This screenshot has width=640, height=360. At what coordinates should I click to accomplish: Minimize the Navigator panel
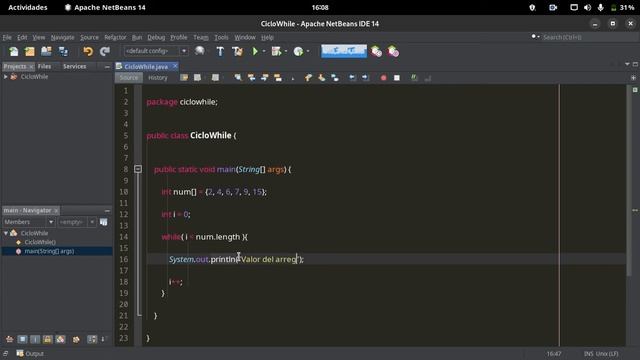tap(107, 211)
